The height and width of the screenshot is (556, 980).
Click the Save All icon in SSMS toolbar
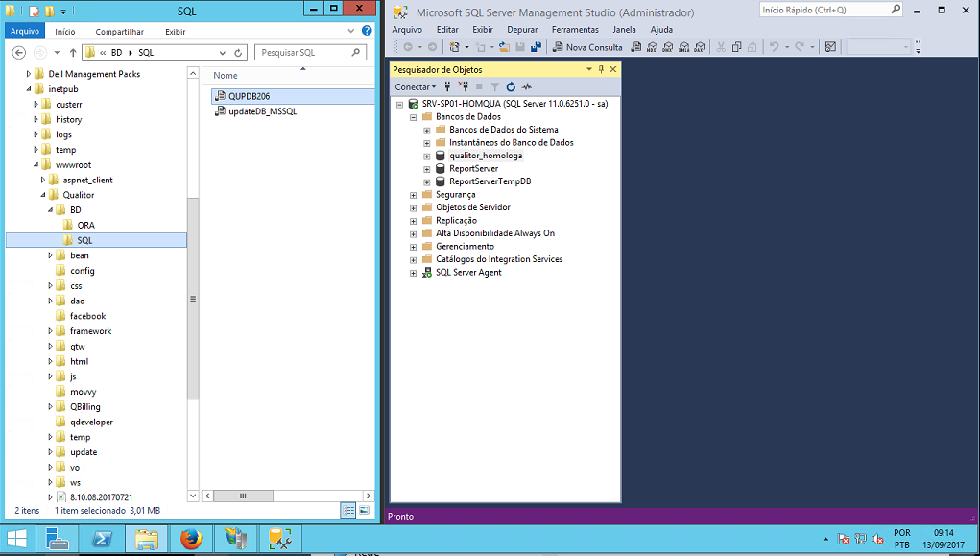[536, 47]
